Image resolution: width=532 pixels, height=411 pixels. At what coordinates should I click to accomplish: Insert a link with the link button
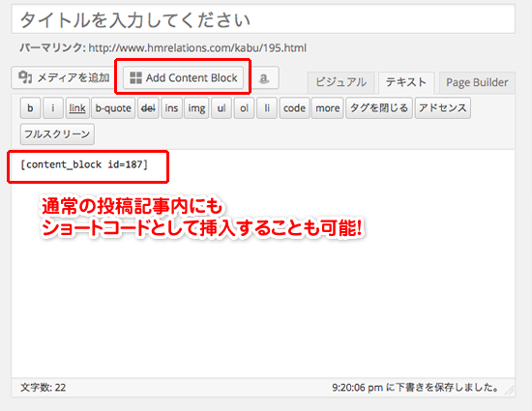click(77, 108)
